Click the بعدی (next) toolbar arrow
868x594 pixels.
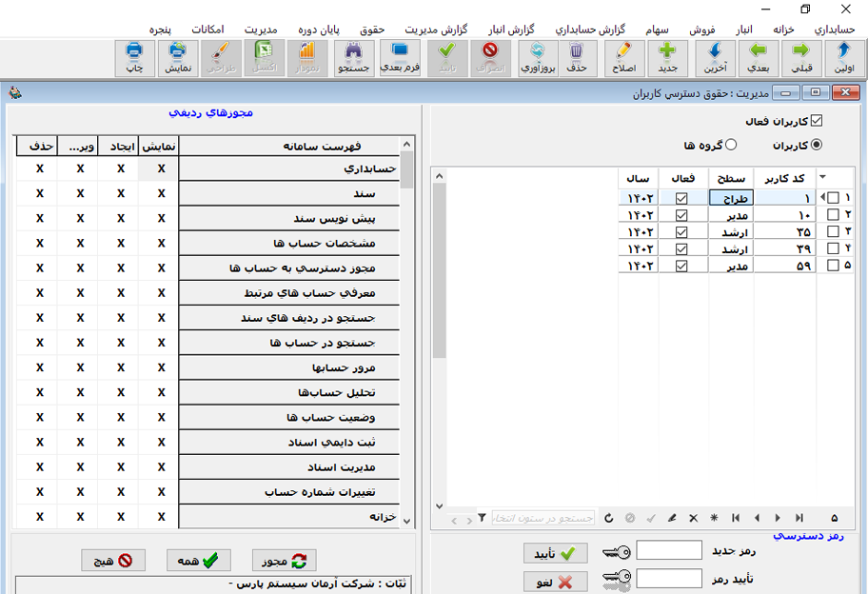click(x=758, y=57)
